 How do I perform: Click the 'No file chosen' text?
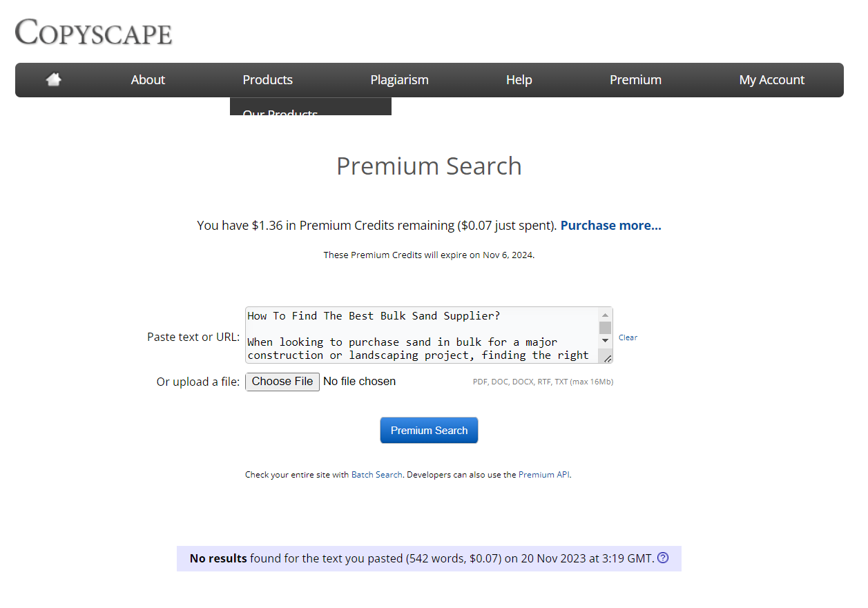[359, 382]
